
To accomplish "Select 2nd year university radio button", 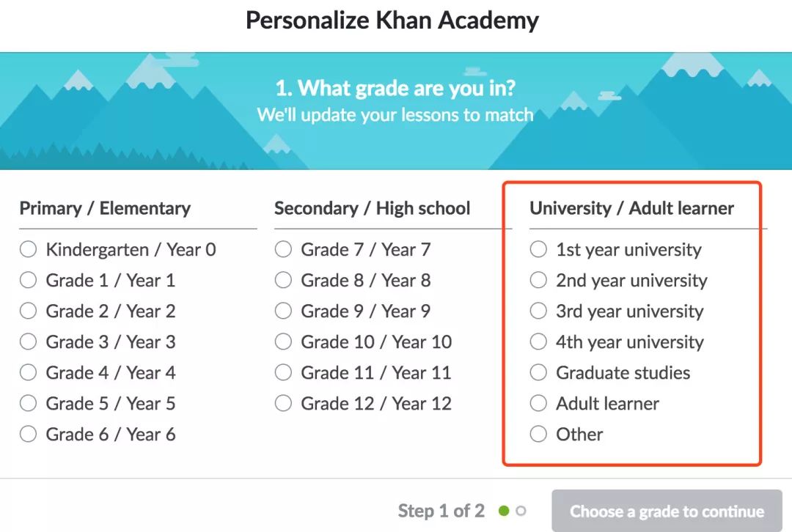I will [x=539, y=281].
